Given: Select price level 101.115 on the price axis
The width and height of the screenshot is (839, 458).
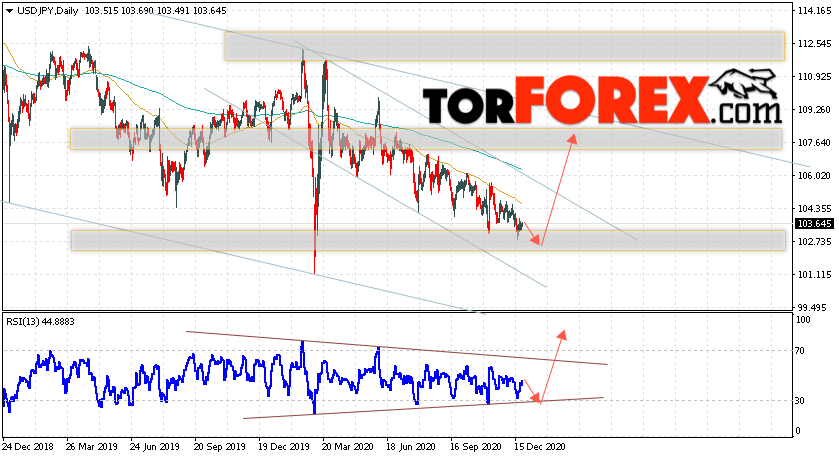Looking at the screenshot, I should [x=814, y=274].
